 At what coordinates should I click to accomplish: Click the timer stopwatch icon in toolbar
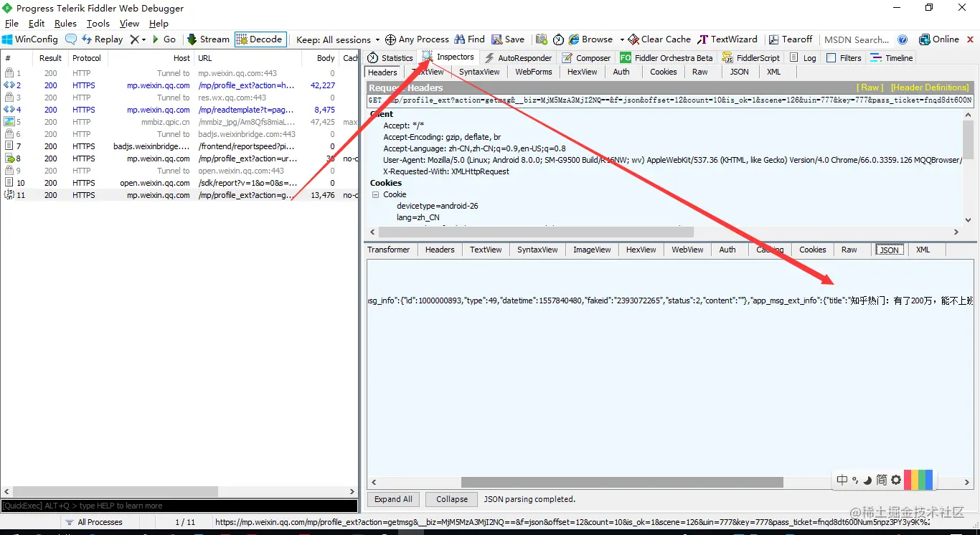558,39
